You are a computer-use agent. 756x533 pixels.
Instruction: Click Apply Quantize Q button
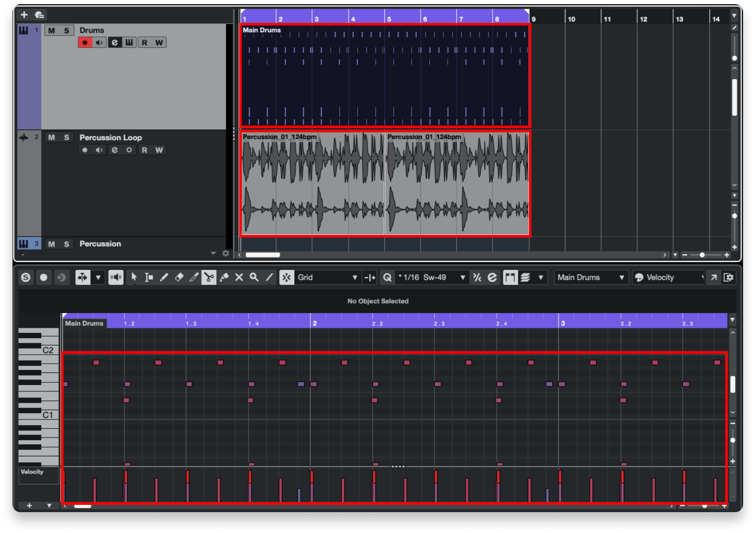(387, 277)
